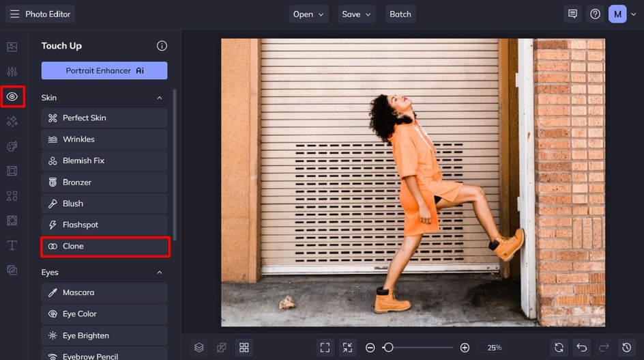Open the history clock icon
The width and height of the screenshot is (644, 360).
point(626,348)
